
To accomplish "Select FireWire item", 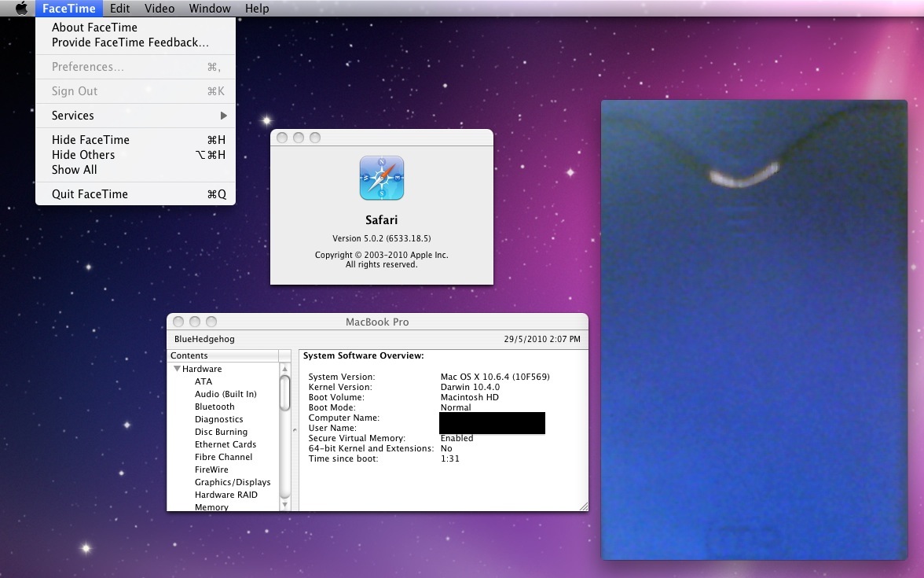I will point(211,470).
